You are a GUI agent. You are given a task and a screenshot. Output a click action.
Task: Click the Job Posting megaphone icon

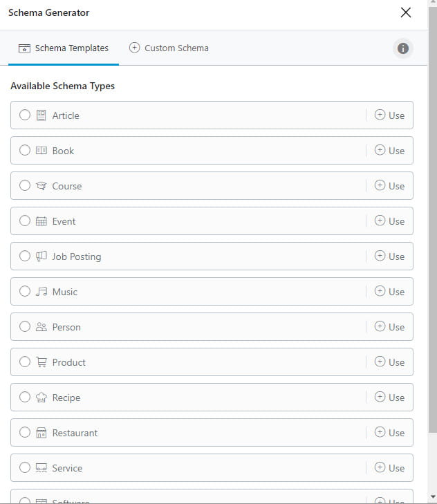click(41, 256)
